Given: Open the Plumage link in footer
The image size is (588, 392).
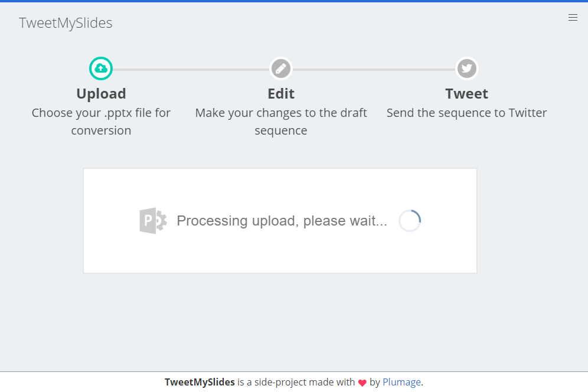Looking at the screenshot, I should pos(401,382).
